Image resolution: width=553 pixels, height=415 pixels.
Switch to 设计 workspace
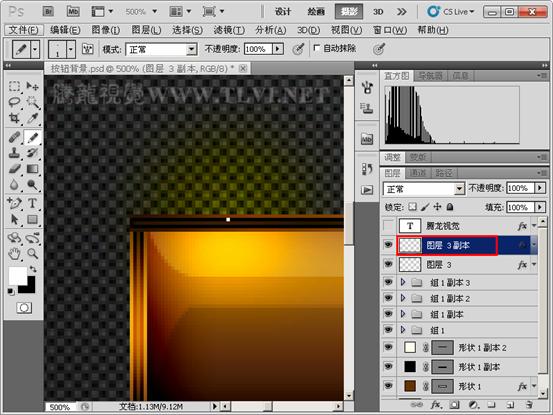click(283, 12)
